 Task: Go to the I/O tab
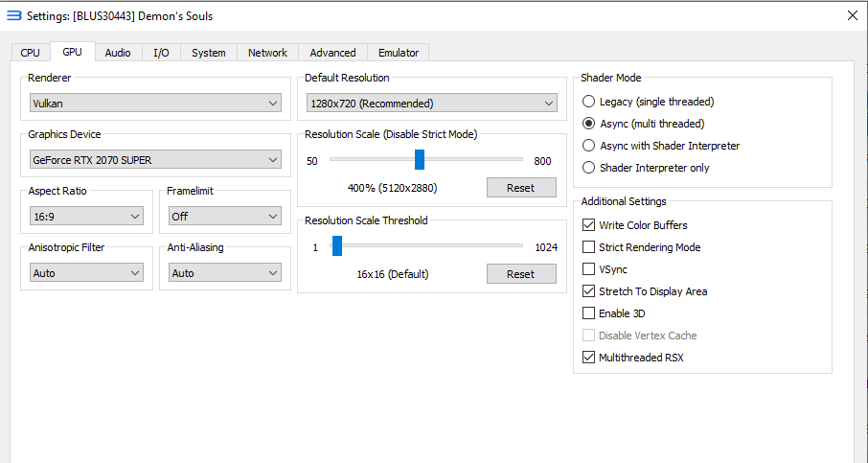click(x=161, y=53)
